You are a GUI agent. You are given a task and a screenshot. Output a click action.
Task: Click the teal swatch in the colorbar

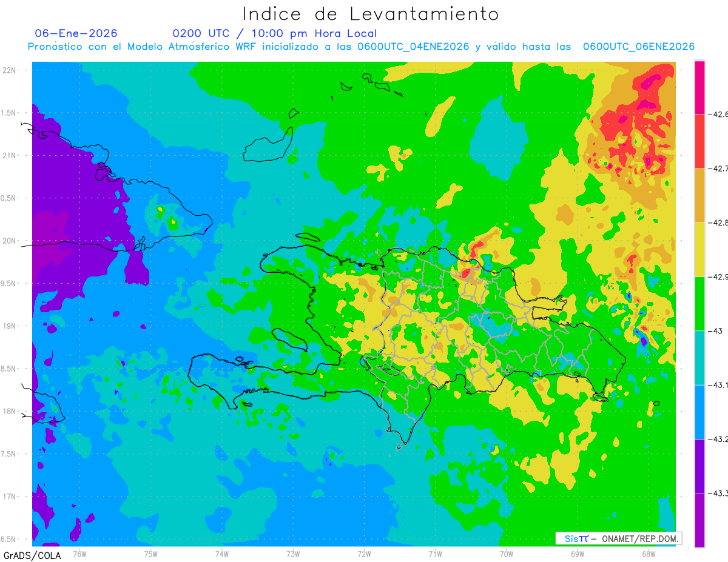coord(699,357)
